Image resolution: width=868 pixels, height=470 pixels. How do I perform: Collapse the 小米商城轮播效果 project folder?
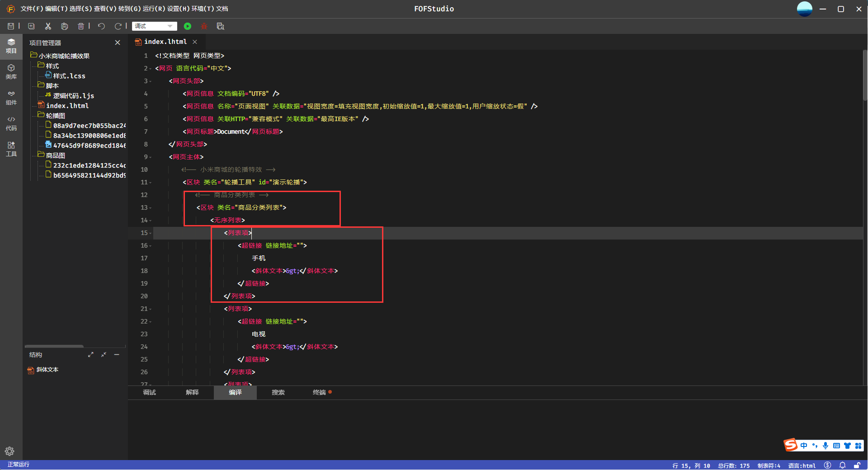[33, 55]
